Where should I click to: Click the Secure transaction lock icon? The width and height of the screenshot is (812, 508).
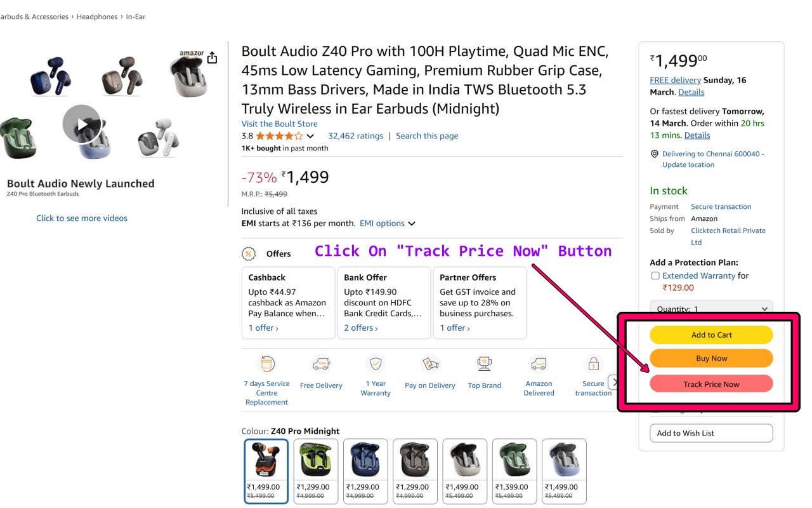point(593,364)
